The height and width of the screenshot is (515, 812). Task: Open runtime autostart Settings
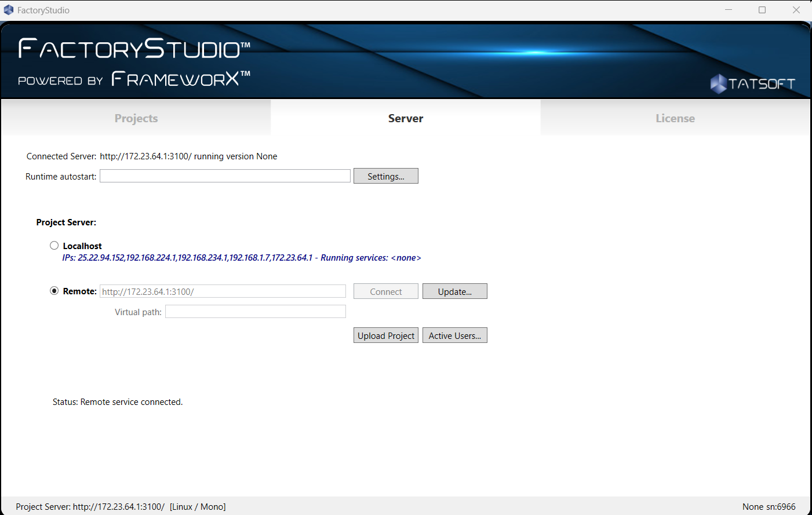point(385,176)
